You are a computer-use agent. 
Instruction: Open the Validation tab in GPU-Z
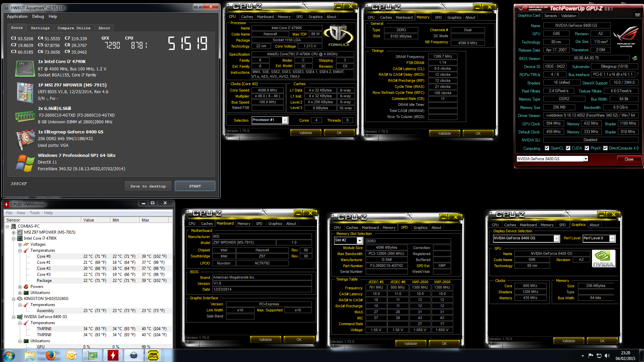(x=569, y=16)
